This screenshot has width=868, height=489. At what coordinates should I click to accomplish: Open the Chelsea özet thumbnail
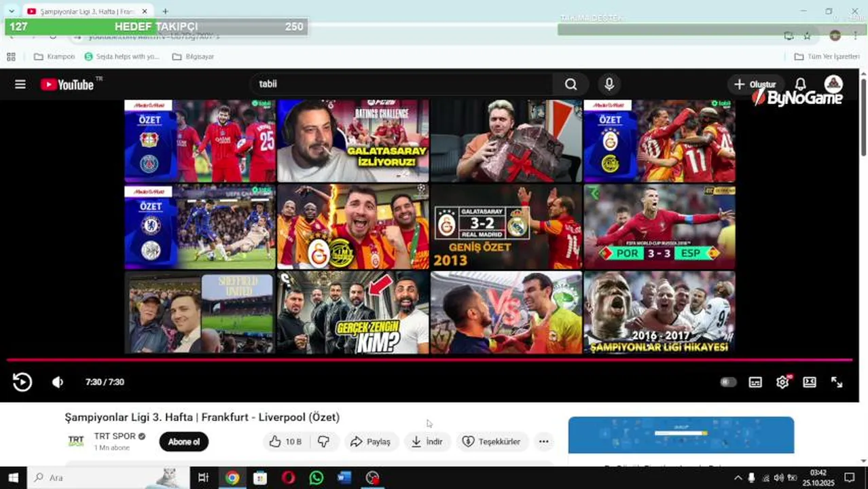tap(200, 227)
